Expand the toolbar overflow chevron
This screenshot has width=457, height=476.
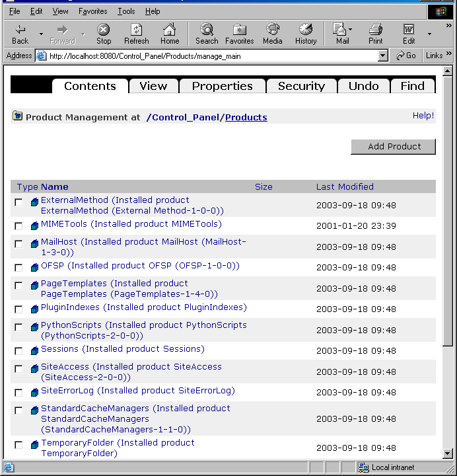coord(449,26)
